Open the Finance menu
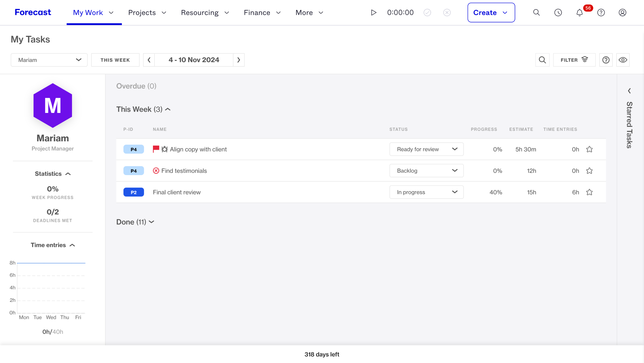Screen dimensions: 644x363 click(262, 13)
